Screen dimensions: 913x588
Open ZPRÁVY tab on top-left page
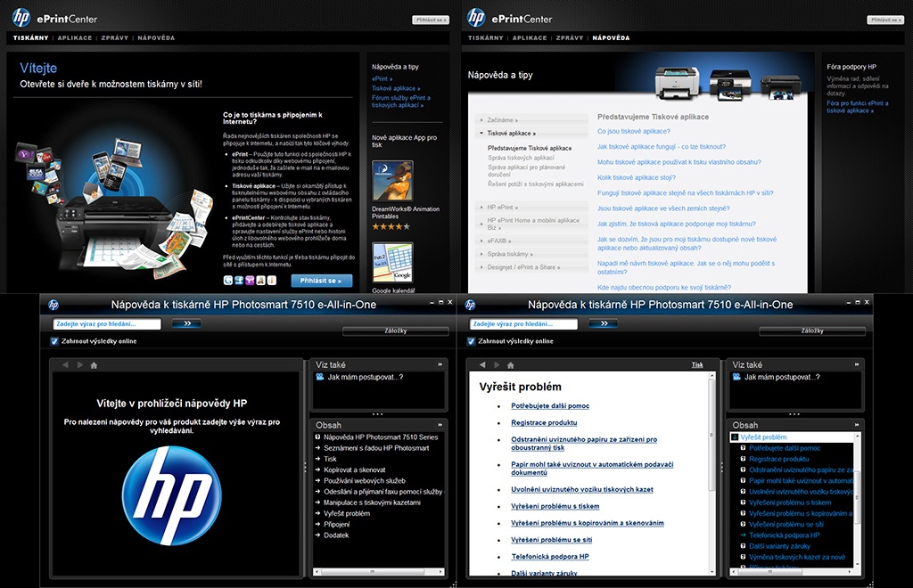click(x=115, y=37)
